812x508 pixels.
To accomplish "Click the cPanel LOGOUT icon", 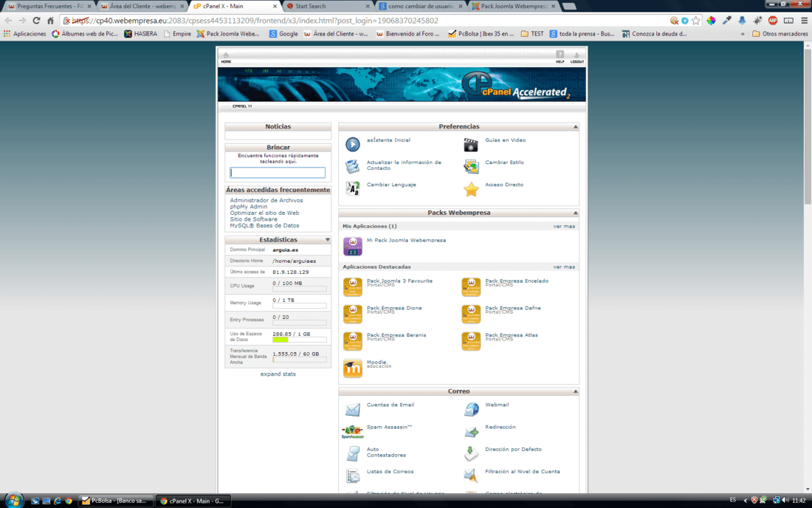I will click(577, 57).
